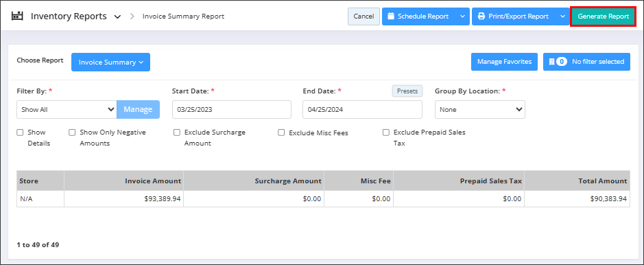Viewport: 644px width, 265px height.
Task: Tick the Exclude Misc Fees checkbox
Action: click(x=281, y=132)
